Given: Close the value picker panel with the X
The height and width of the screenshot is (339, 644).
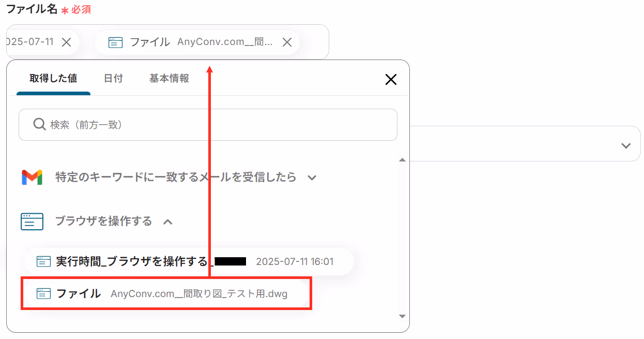Looking at the screenshot, I should click(x=391, y=79).
